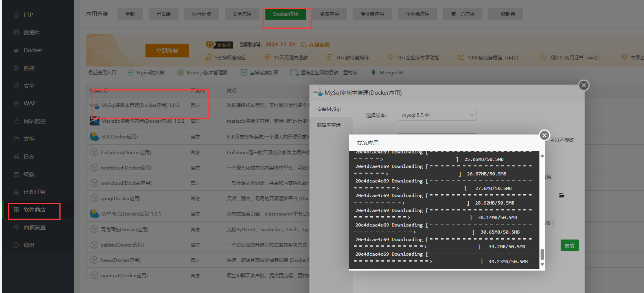This screenshot has height=293, width=644.
Task: Close the 安装应用 log popup
Action: click(x=544, y=135)
